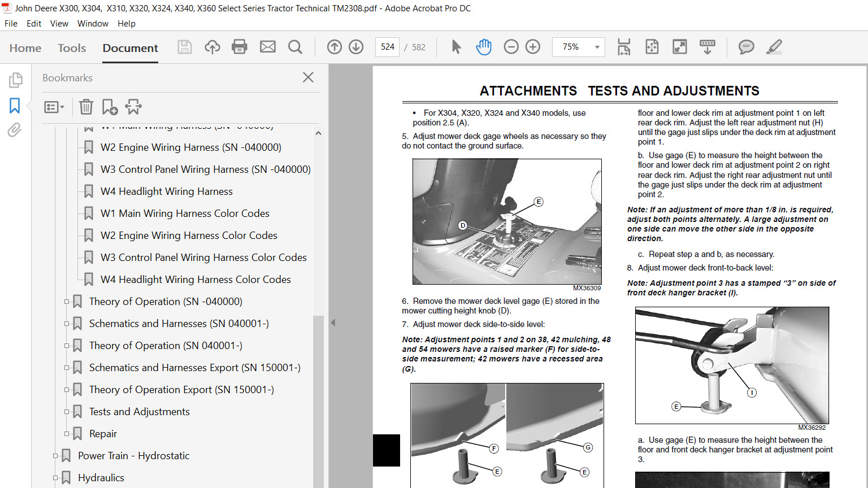Open W2 Engine Wiring Harness Color Codes
The width and height of the screenshot is (868, 488).
pyautogui.click(x=189, y=236)
